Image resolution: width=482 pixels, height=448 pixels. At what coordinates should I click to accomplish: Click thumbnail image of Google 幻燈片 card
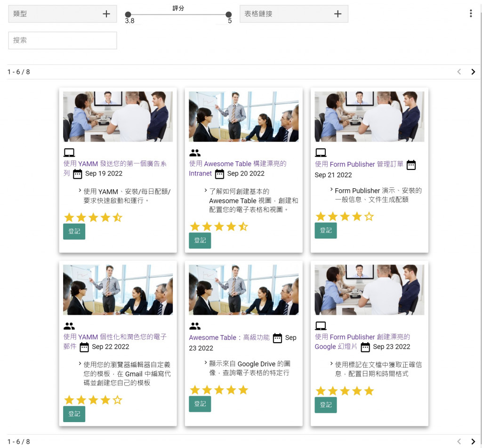pos(370,290)
